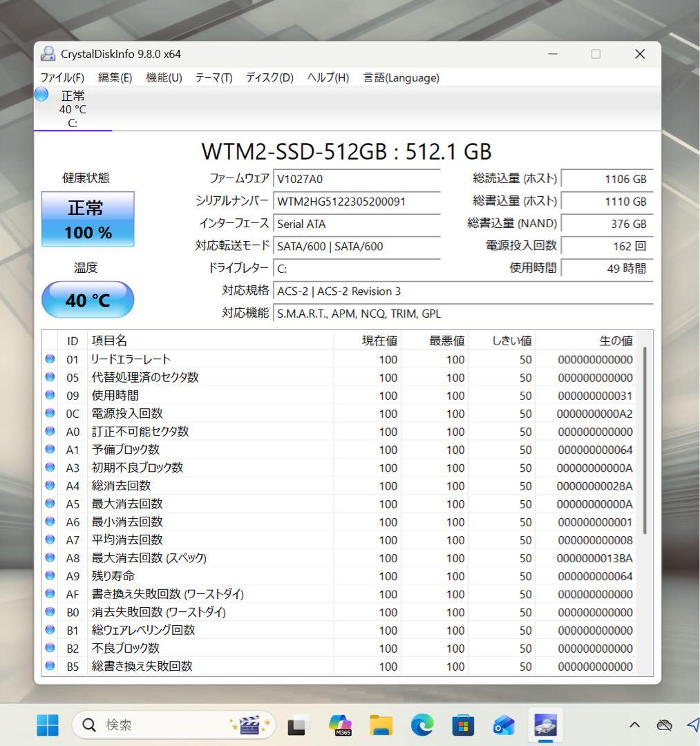Open CrystalDiskInfo app icon in title bar
The height and width of the screenshot is (746, 700).
[48, 53]
